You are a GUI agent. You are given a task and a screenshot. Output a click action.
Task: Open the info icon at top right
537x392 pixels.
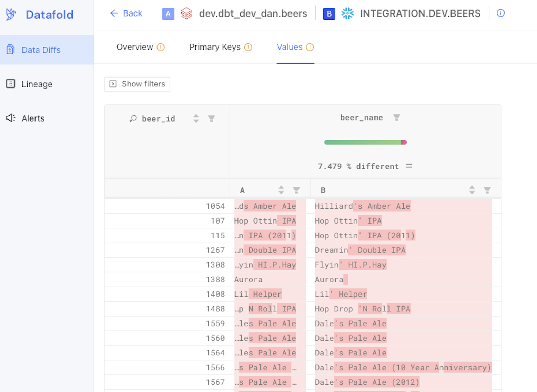coord(500,13)
